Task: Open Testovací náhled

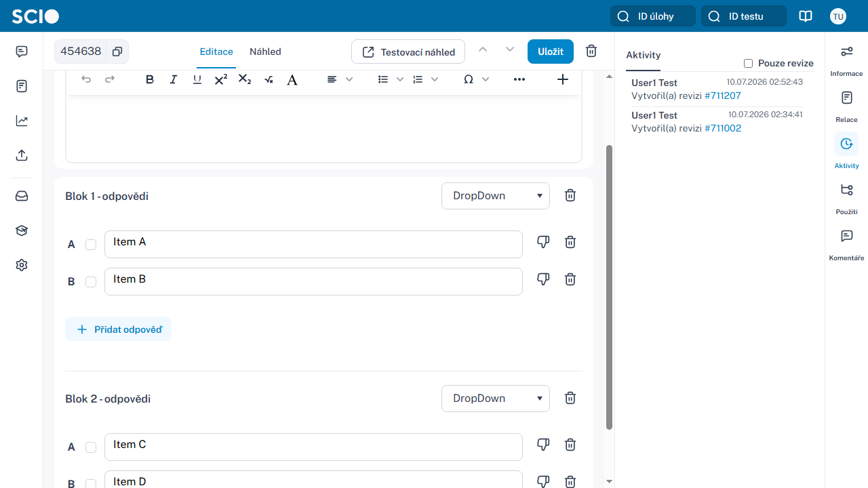Action: pos(408,52)
